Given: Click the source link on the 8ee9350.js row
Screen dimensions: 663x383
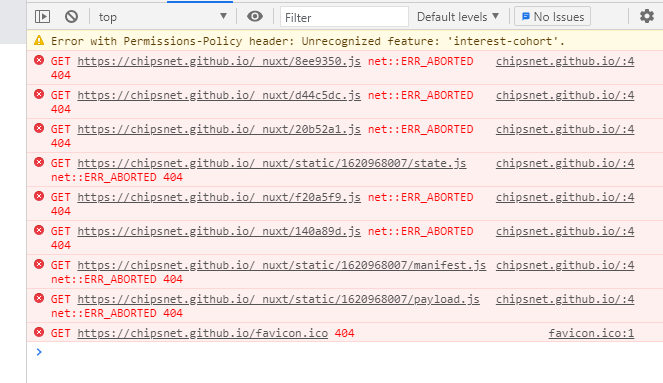Looking at the screenshot, I should [x=565, y=61].
